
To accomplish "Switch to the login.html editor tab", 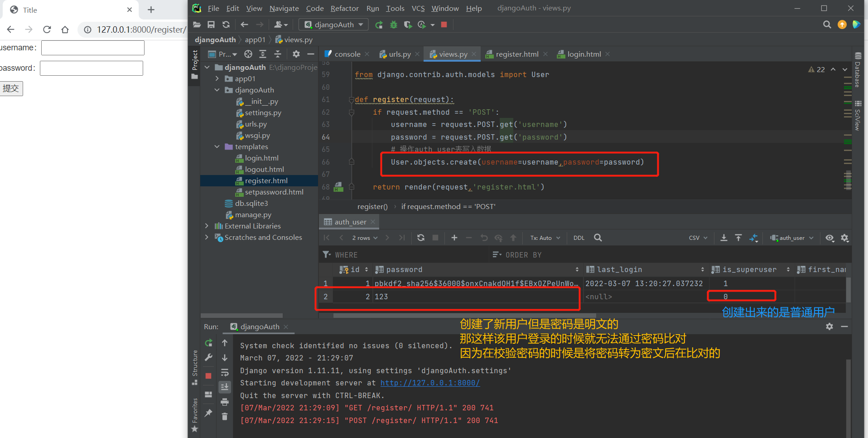I will [584, 54].
